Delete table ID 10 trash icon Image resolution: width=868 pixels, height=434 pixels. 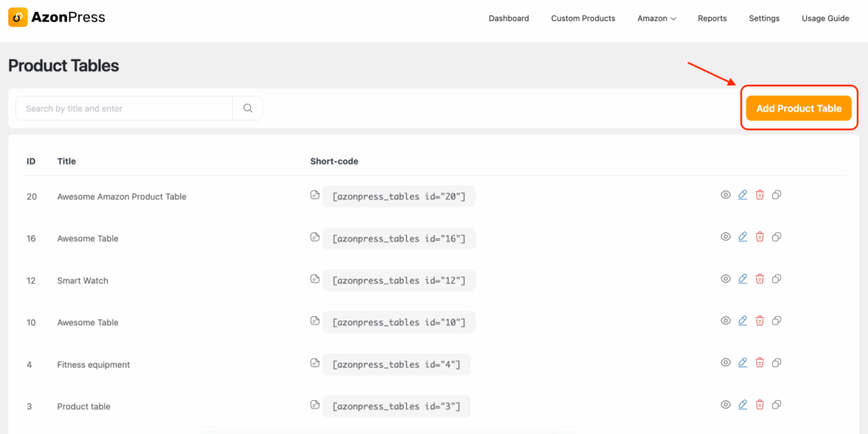(x=760, y=320)
